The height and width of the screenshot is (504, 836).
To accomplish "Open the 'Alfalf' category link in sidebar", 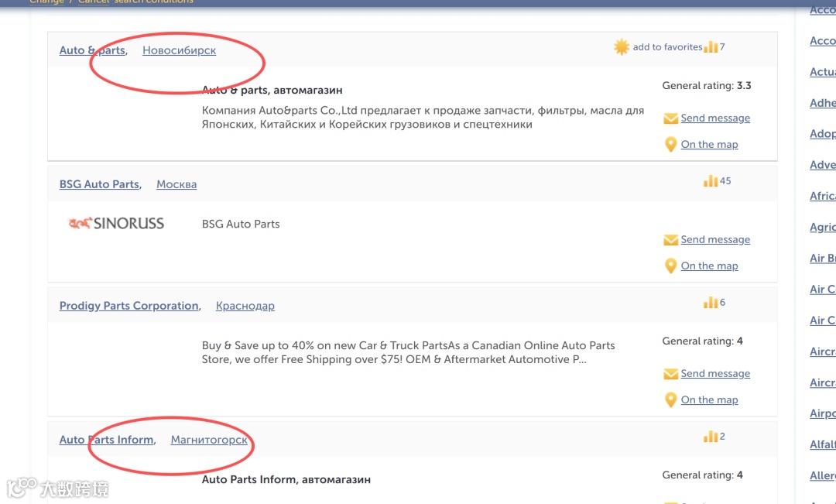I will point(823,444).
